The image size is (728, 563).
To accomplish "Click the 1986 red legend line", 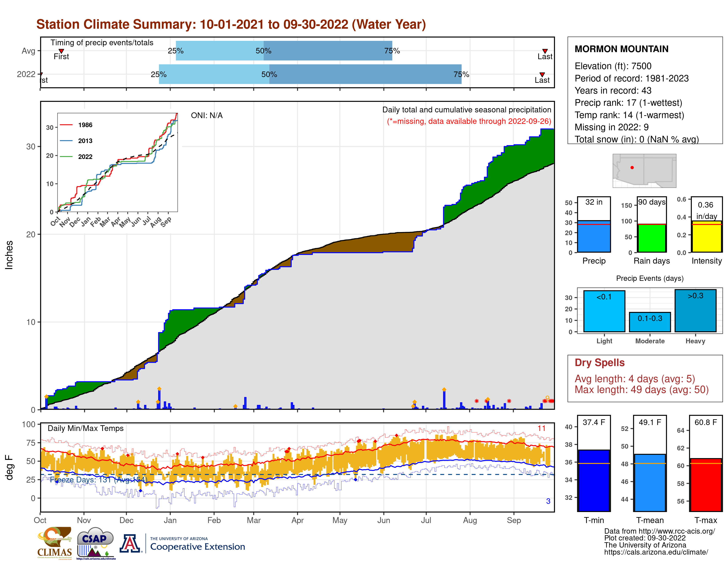I will coord(66,125).
